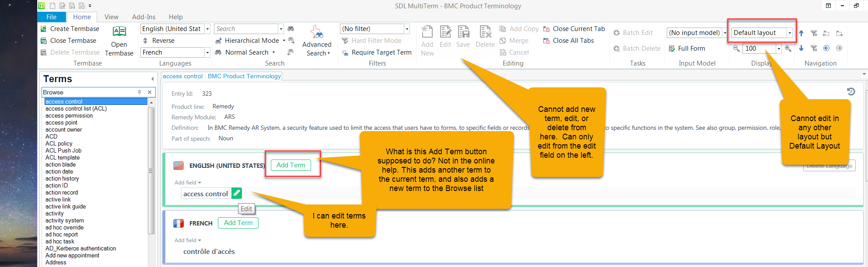Expand the No filter dropdown
The image size is (868, 267).
[406, 29]
